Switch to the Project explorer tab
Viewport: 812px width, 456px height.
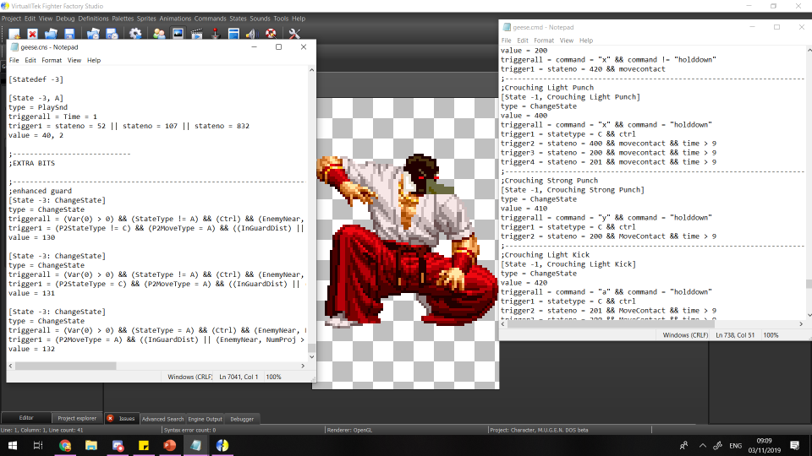[x=77, y=418]
